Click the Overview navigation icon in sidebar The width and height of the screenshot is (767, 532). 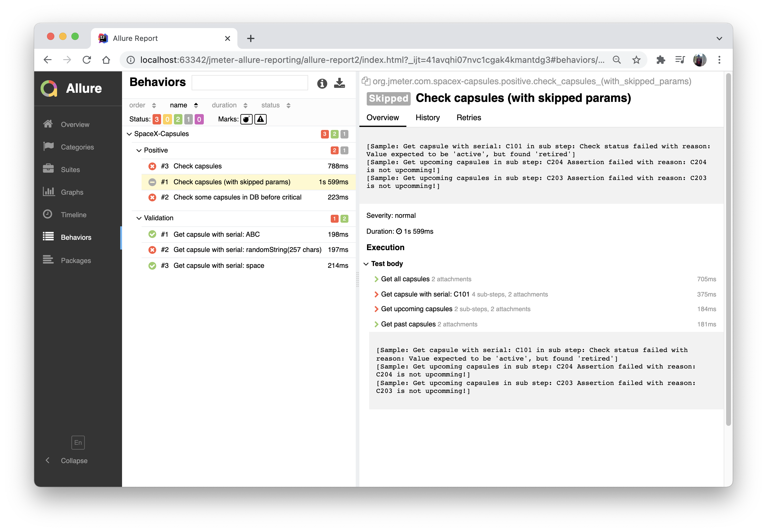[49, 124]
